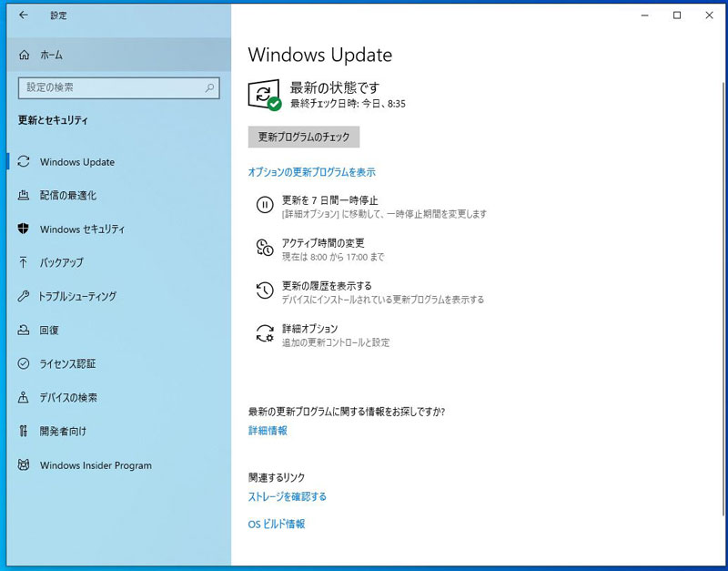Image resolution: width=728 pixels, height=571 pixels.
Task: Click the pause icon next to 更新を 7 日間一時停止
Action: click(265, 205)
